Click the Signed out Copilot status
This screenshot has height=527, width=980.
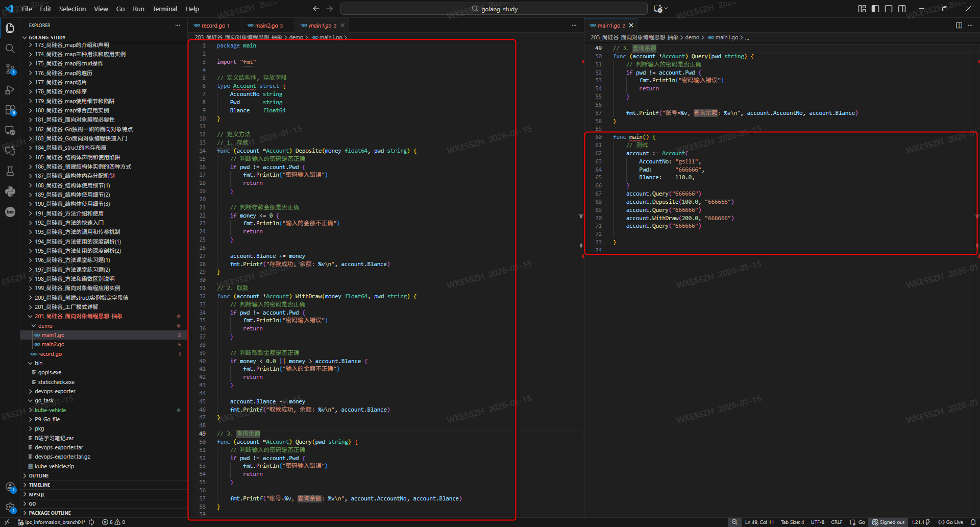click(x=888, y=522)
